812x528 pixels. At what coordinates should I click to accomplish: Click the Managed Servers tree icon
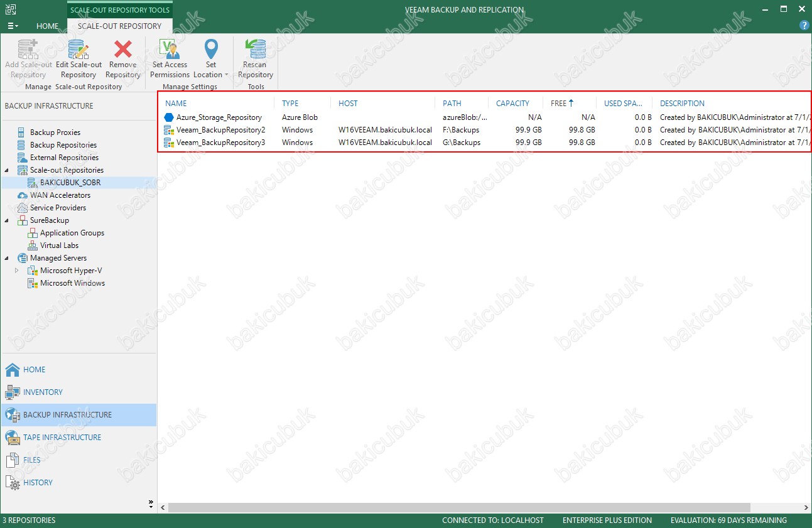(x=22, y=258)
